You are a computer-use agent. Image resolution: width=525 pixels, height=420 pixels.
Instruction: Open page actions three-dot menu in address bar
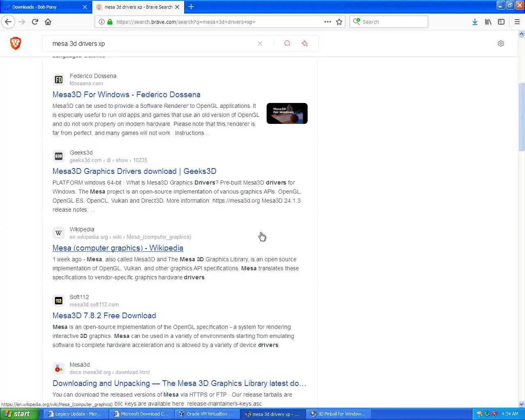coord(327,22)
